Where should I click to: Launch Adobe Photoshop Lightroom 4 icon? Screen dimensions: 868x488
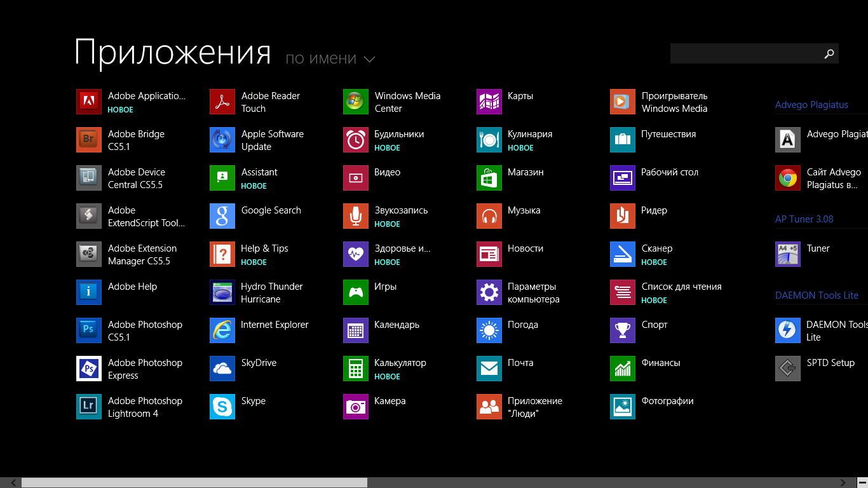pos(89,407)
